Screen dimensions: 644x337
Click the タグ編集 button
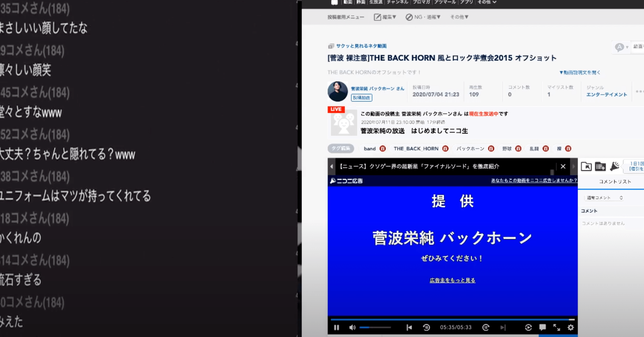[x=341, y=149]
